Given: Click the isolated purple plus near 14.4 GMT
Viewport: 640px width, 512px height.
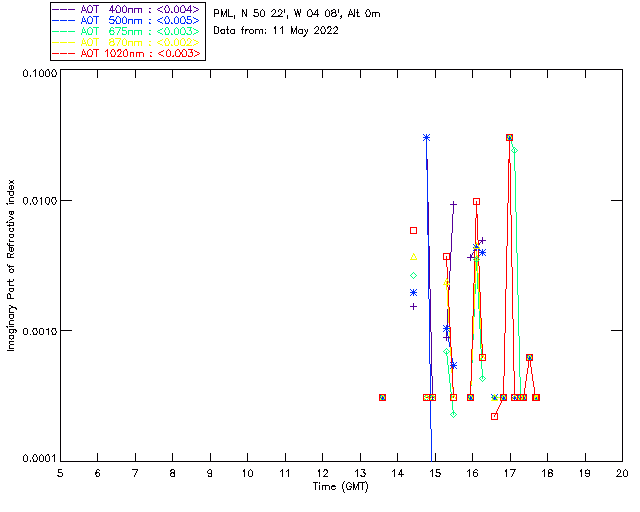Looking at the screenshot, I should click(413, 307).
